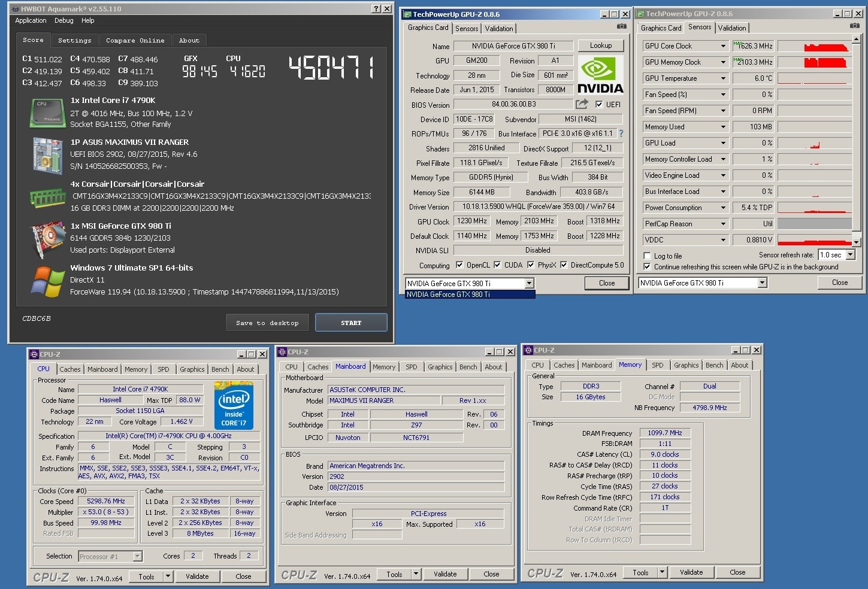Screen dimensions: 868x589
Task: Click the GPU-Z Sensors scrollbar up arrow
Action: pos(857,39)
